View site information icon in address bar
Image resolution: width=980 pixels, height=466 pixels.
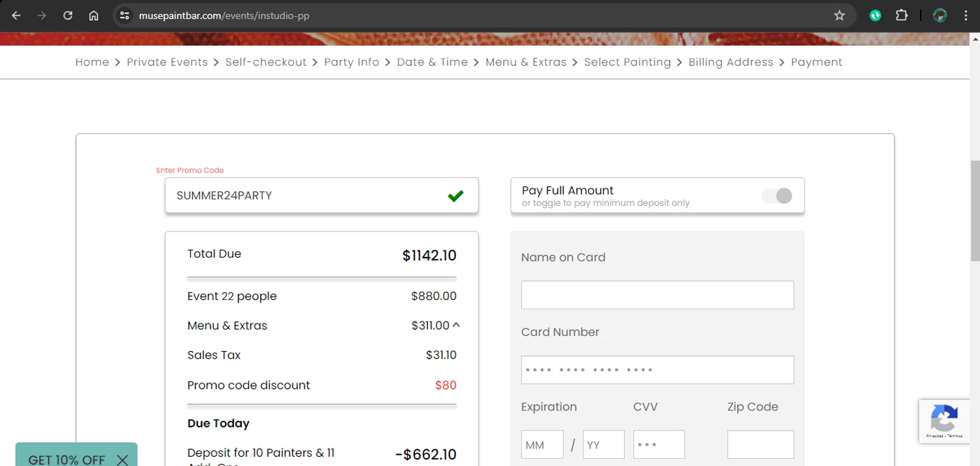(x=125, y=16)
